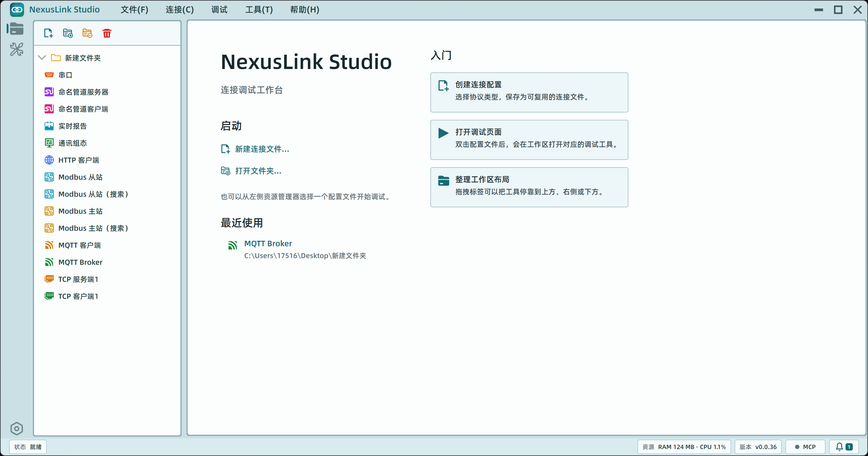Click the MCP status button
The height and width of the screenshot is (456, 868).
point(805,447)
